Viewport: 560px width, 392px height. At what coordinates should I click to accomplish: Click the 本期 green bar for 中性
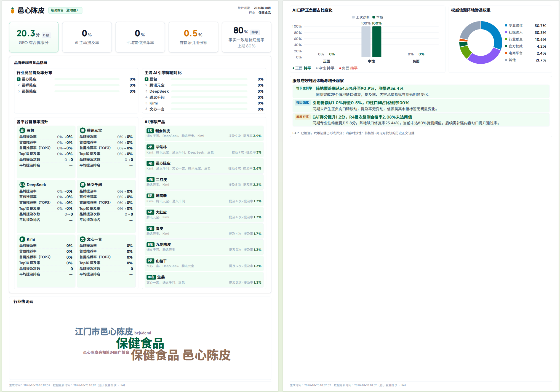tap(377, 42)
